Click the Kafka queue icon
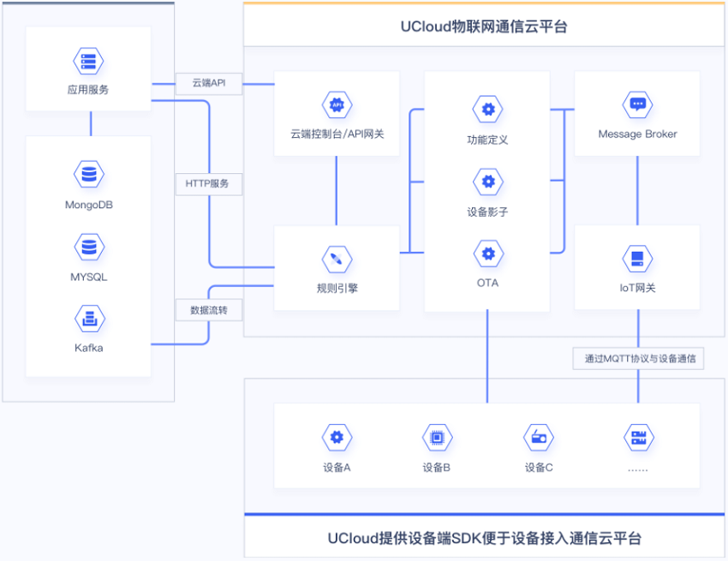Screen dimensions: 728x561 click(90, 319)
